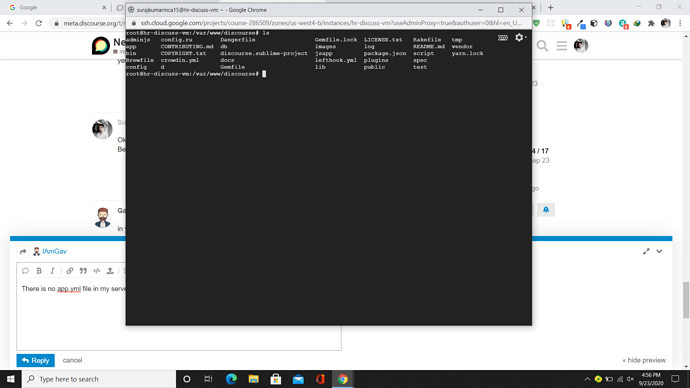Viewport: 690px width, 388px height.
Task: Click the topic notification bell button
Action: [x=546, y=210]
